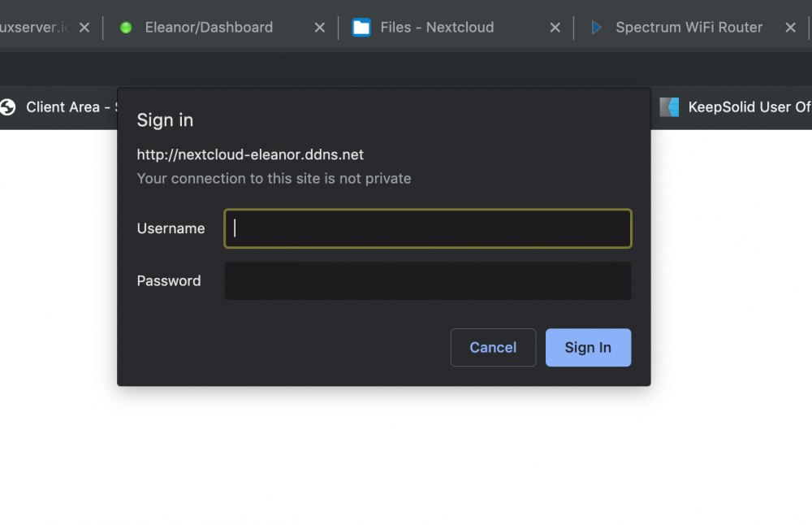Open the KeepSolid User Office bookmark
This screenshot has height=525, width=812.
coord(736,107)
